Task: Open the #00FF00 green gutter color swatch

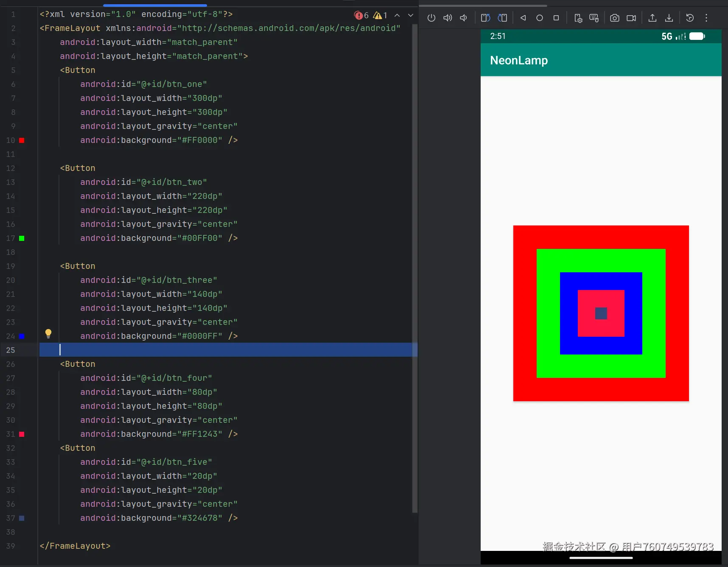Action: click(22, 238)
